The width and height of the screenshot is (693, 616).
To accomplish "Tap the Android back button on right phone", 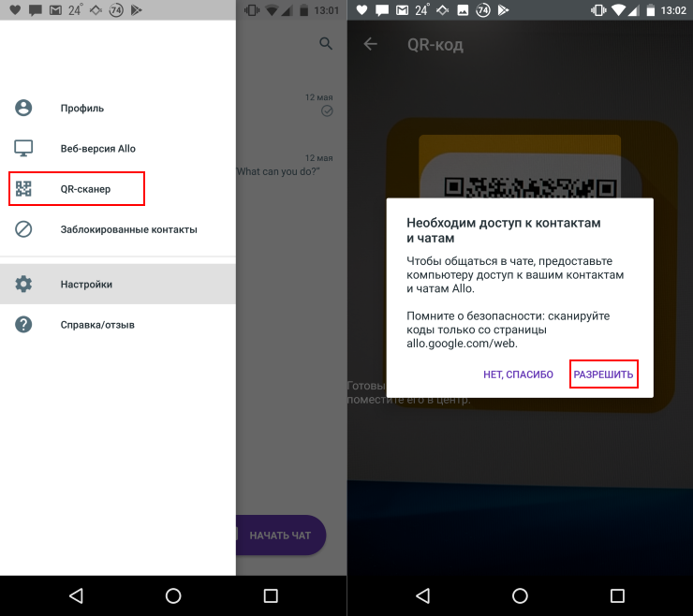I will 423,595.
